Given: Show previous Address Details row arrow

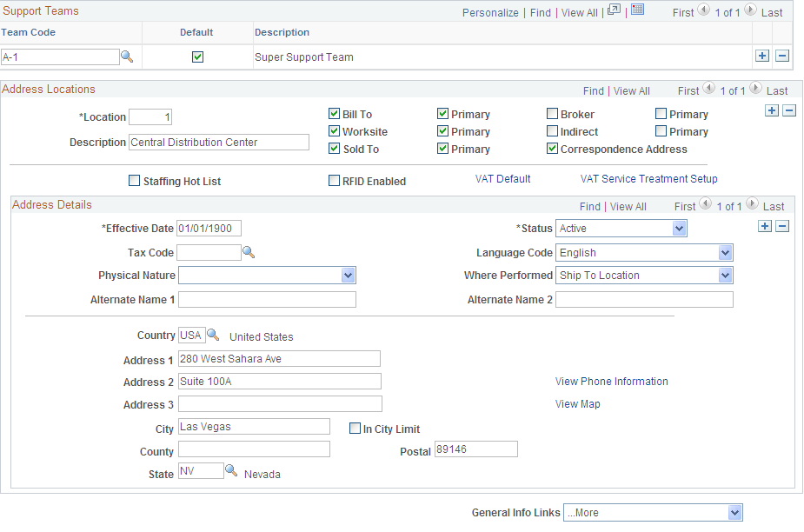Looking at the screenshot, I should point(706,203).
